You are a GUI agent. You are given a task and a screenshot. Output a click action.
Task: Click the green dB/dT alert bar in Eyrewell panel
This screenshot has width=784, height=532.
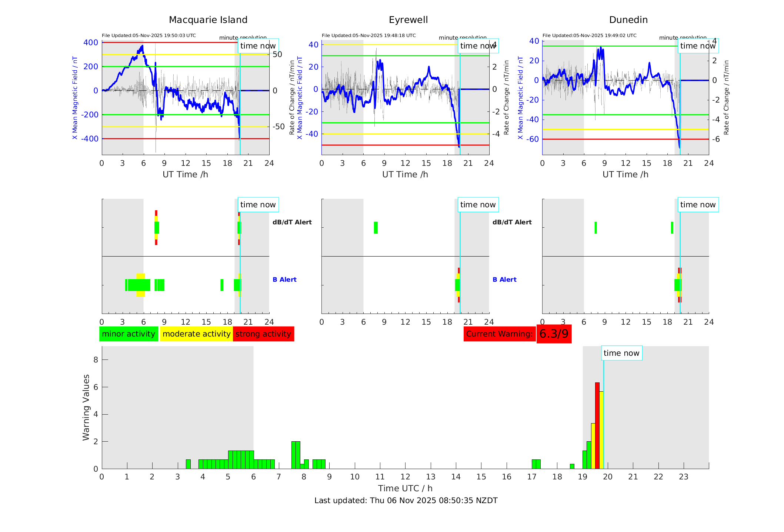376,228
